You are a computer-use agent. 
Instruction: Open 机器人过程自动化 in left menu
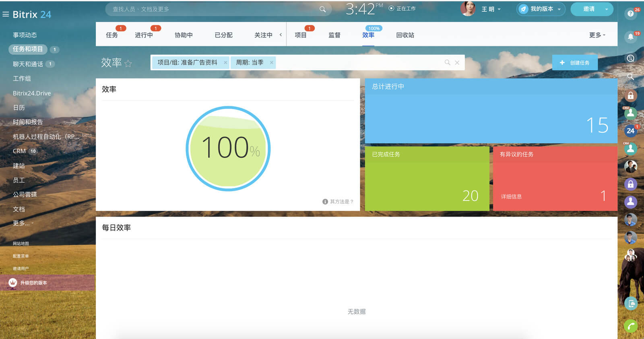coord(46,136)
